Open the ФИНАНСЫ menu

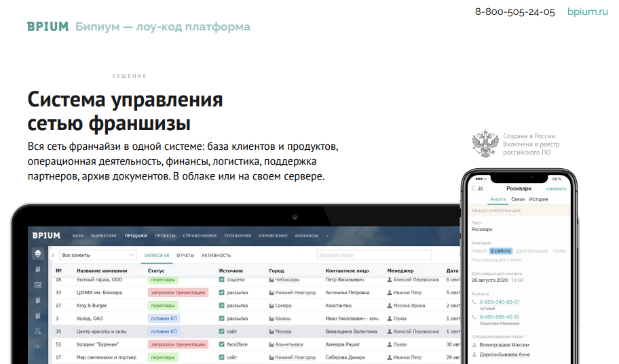[306, 236]
